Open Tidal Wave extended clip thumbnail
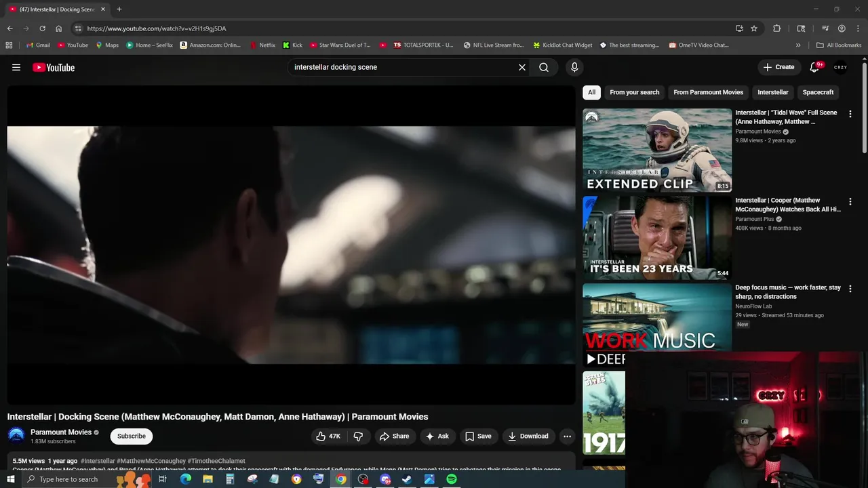Viewport: 868px width, 488px height. tap(657, 150)
